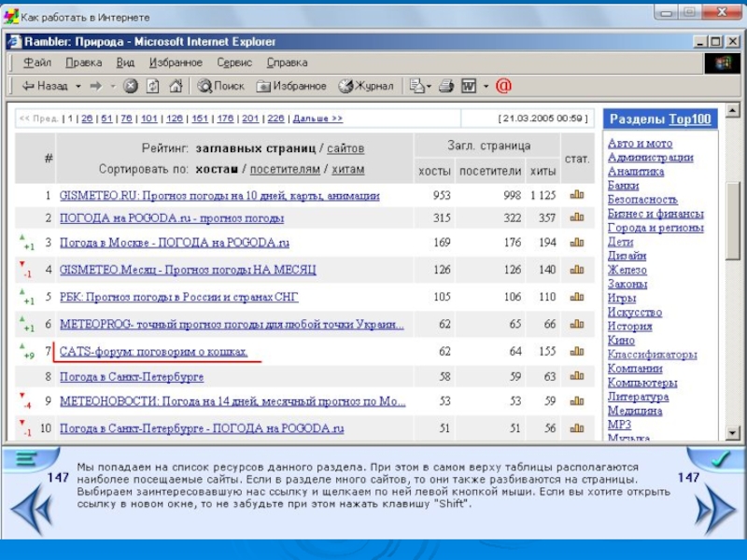Click the Stop loading icon in toolbar
747x560 pixels.
pos(131,86)
